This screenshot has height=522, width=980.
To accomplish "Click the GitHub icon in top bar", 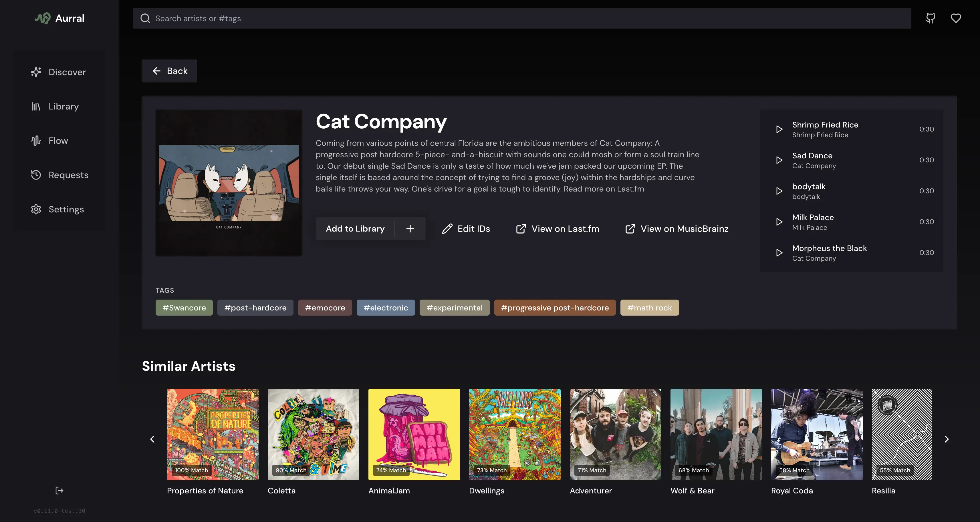I will point(930,18).
